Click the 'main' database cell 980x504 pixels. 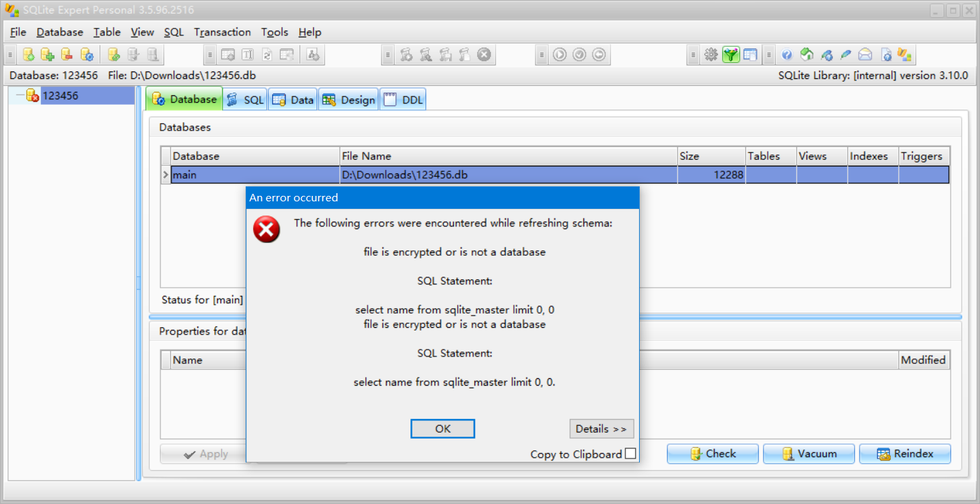[x=255, y=175]
